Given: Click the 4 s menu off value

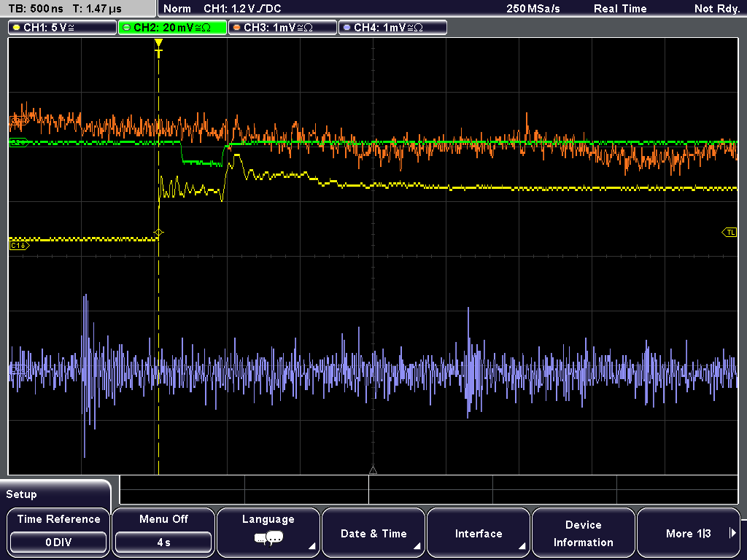Looking at the screenshot, I should coord(163,542).
